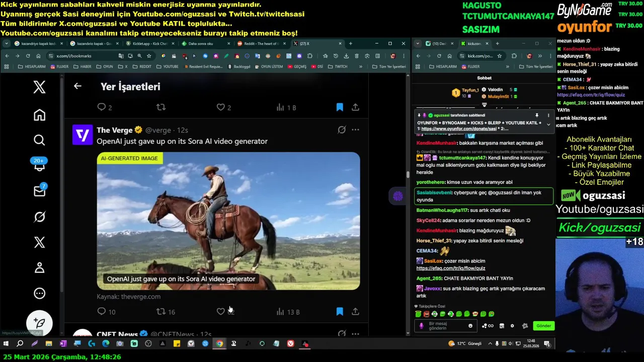The height and width of the screenshot is (362, 644).
Task: Open the X logo at sidebar top
Action: (39, 87)
